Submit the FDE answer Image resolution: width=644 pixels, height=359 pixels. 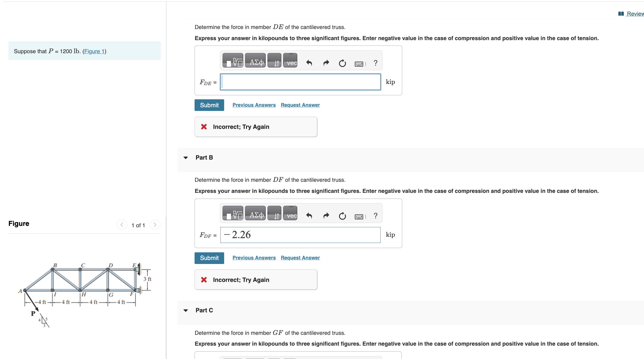coord(209,105)
